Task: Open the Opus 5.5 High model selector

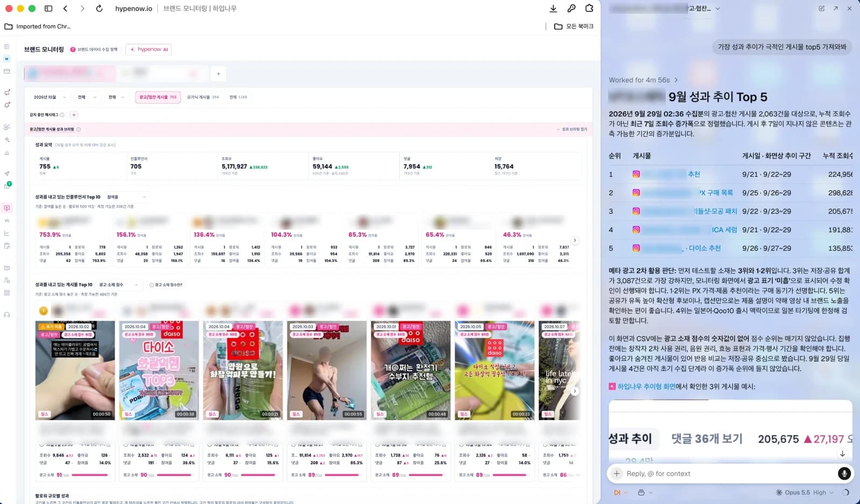Action: 805,492
